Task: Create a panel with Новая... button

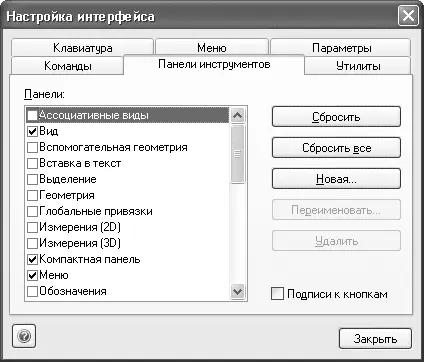Action: pos(336,179)
